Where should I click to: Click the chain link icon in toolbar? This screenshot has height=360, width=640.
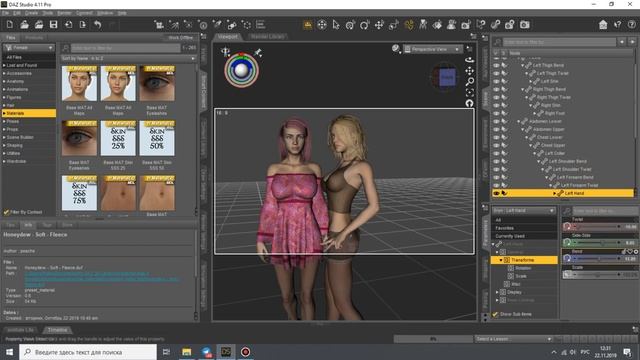click(496, 25)
